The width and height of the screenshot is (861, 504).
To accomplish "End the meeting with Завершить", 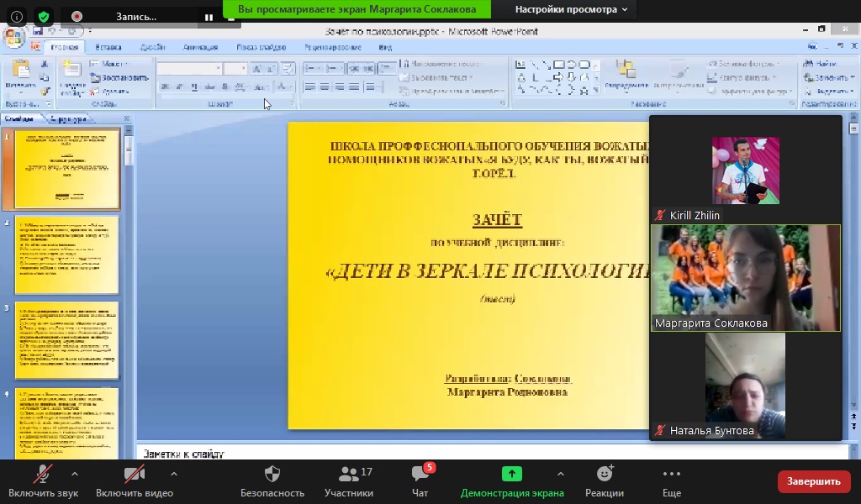I will (x=813, y=481).
